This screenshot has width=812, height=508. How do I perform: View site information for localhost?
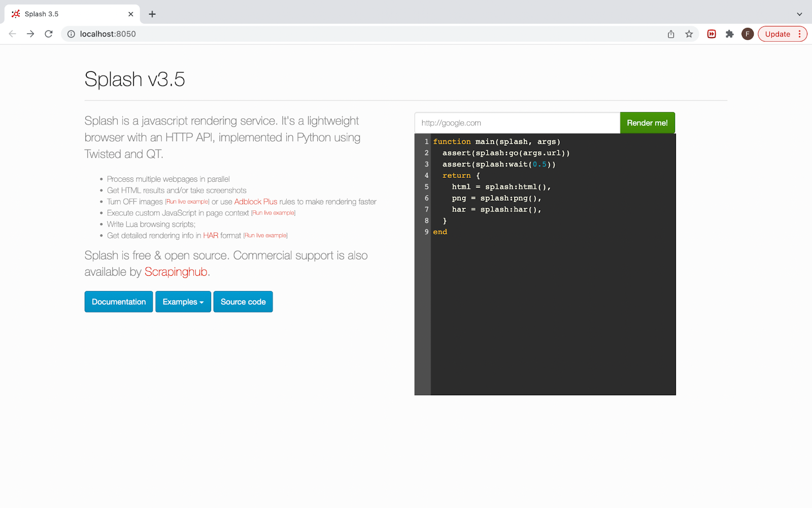tap(71, 34)
